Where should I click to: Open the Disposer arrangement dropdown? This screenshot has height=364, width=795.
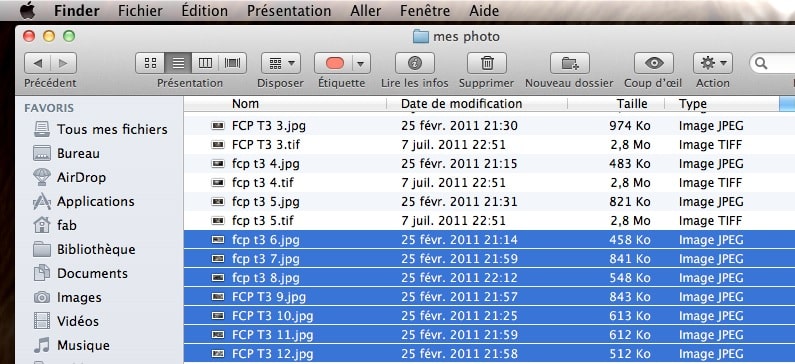tap(281, 63)
